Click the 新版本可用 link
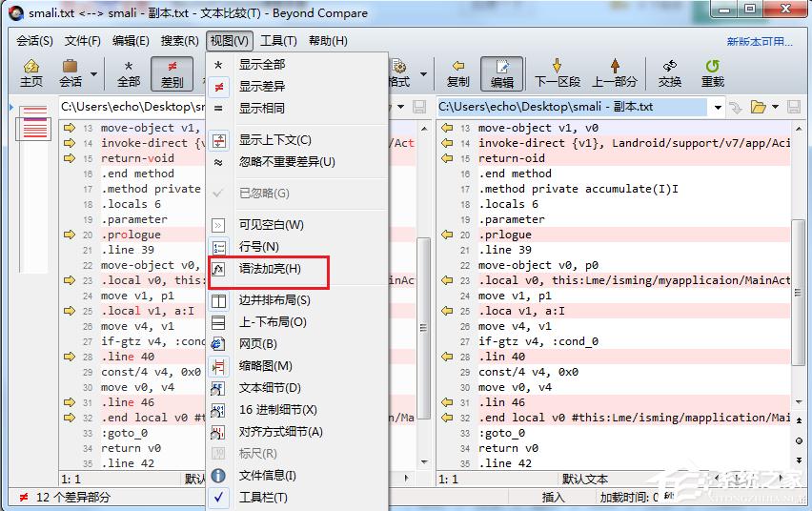The width and height of the screenshot is (812, 511). pyautogui.click(x=760, y=41)
